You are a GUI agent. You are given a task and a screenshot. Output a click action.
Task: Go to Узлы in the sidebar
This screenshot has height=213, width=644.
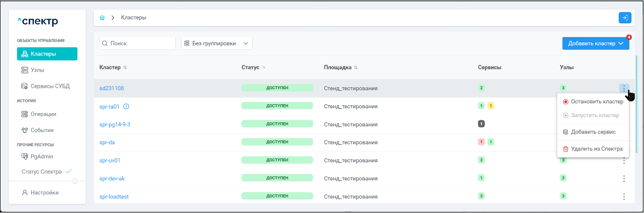tap(37, 70)
